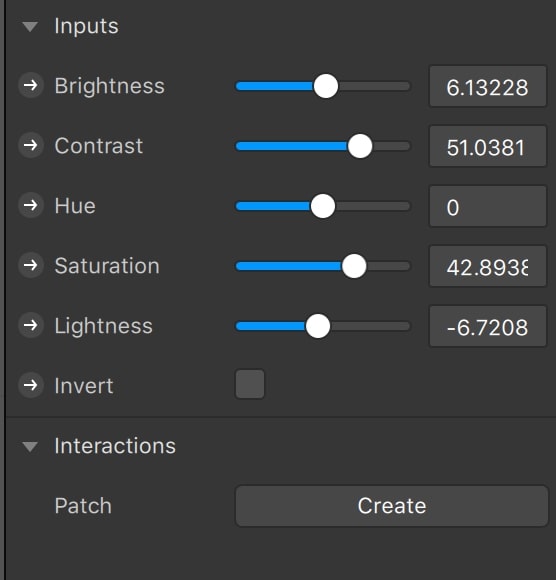Click the arrow icon beside Lightness
This screenshot has height=580, width=556.
(31, 325)
